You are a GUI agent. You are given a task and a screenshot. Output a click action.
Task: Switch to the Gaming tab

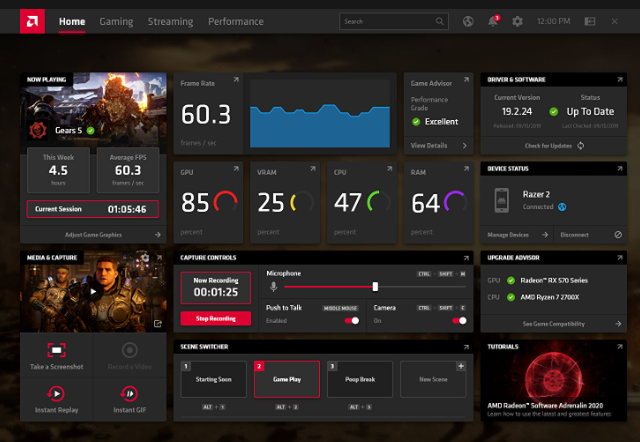[x=116, y=21]
